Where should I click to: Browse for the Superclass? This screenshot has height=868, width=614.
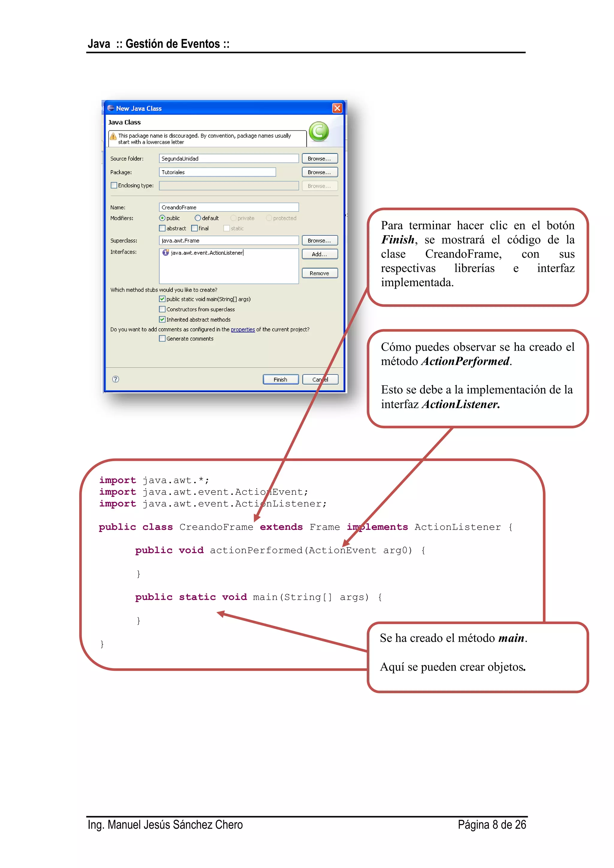coord(320,240)
